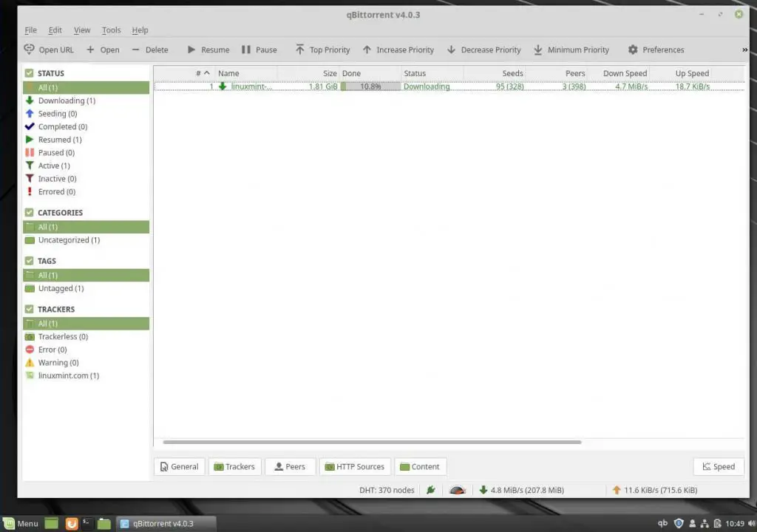The width and height of the screenshot is (757, 532).
Task: Filter by Errored (0) status
Action: tap(86, 191)
